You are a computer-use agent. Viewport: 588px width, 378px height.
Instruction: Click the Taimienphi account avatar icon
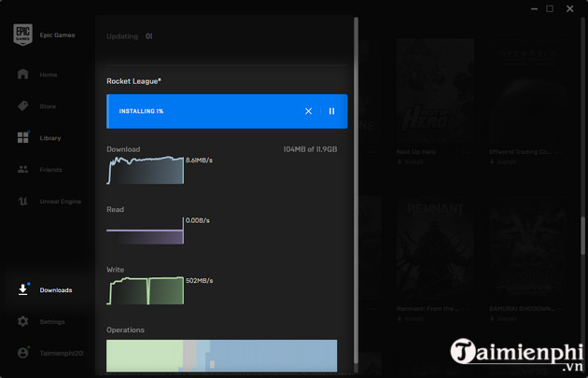click(x=23, y=353)
